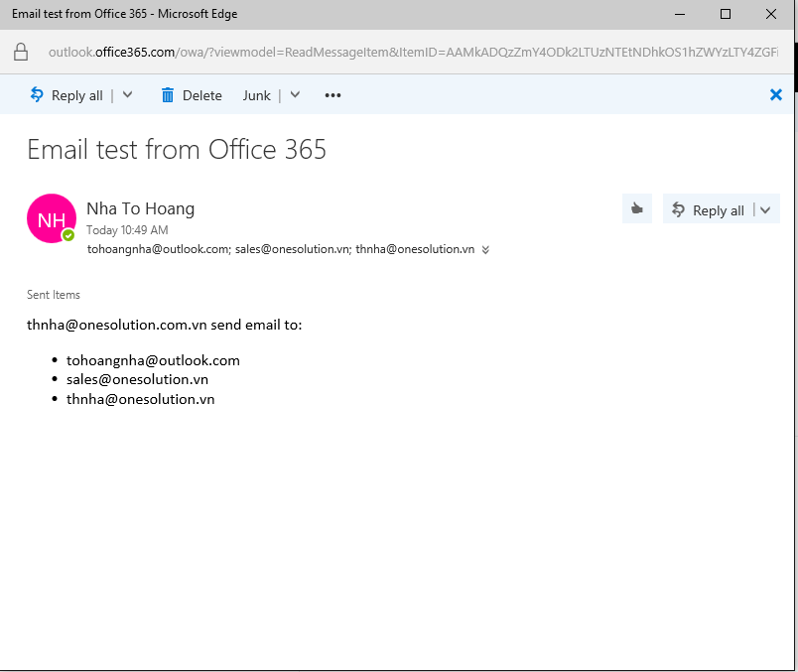This screenshot has width=798, height=672.
Task: Expand the top toolbar Reply all dropdown chevron
Action: click(127, 95)
